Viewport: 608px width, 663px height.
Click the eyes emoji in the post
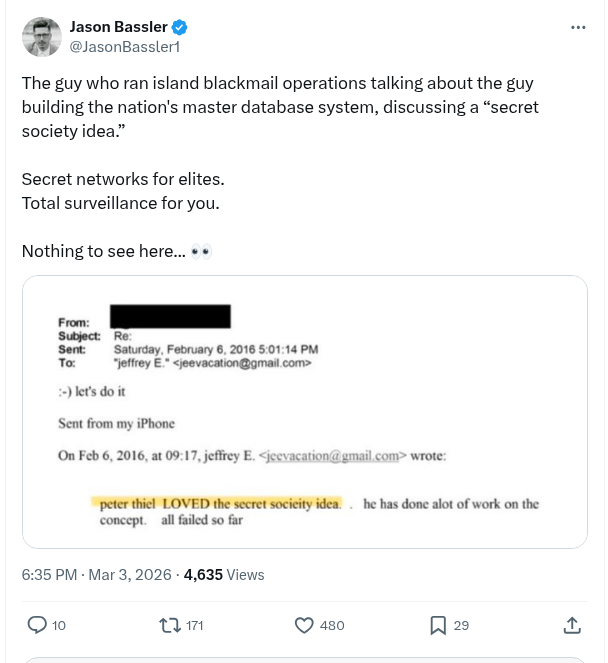[x=201, y=252]
